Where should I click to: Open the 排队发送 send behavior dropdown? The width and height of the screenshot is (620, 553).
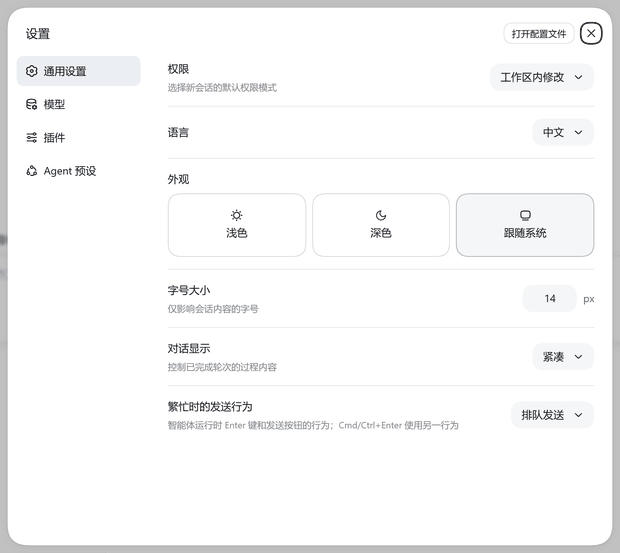552,415
